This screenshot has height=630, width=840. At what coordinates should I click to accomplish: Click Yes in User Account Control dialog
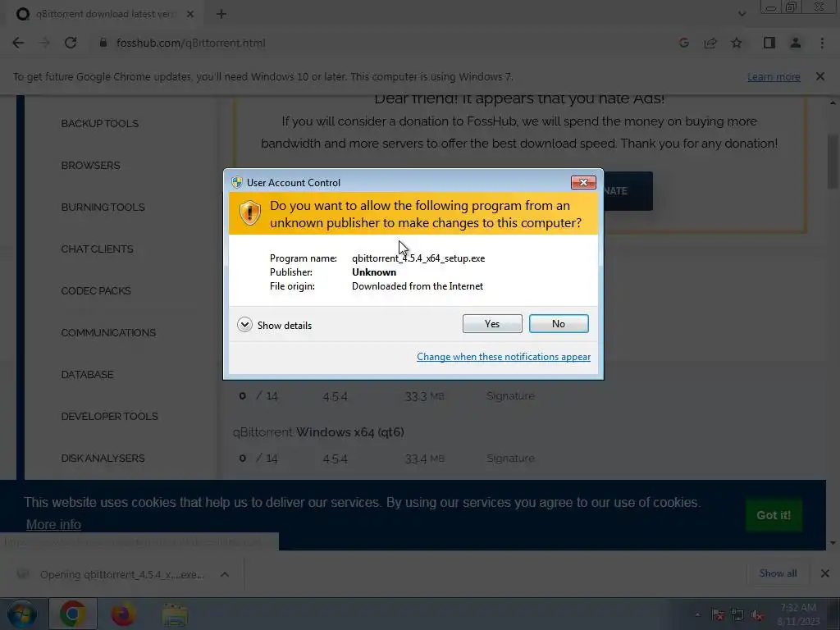pyautogui.click(x=492, y=323)
